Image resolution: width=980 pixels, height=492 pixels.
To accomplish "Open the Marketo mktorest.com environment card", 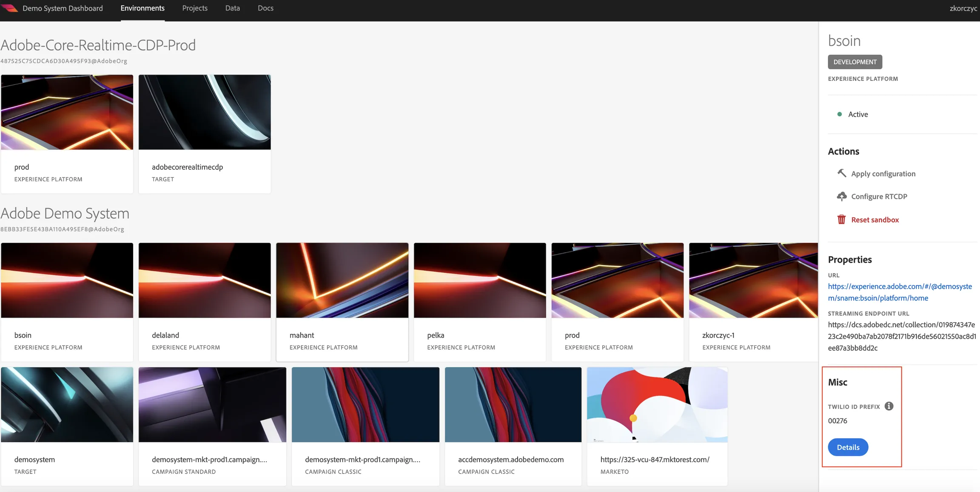I will tap(657, 426).
